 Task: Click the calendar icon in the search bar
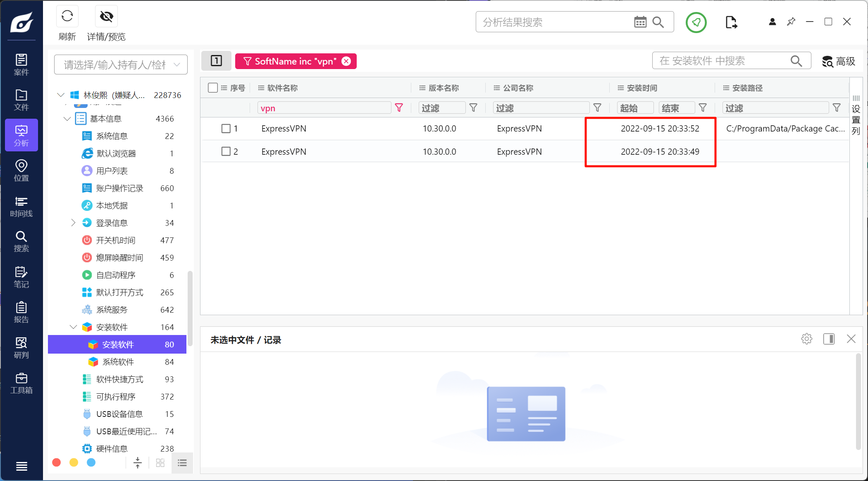(640, 22)
